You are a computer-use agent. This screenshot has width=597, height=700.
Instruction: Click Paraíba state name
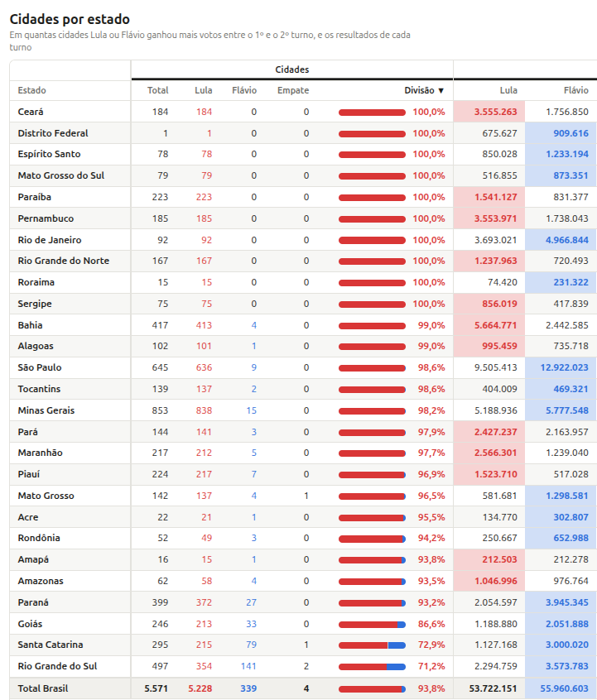[x=35, y=197]
